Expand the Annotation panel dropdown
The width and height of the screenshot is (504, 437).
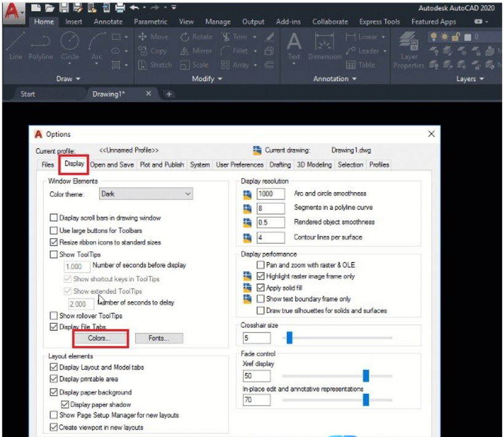tap(335, 79)
